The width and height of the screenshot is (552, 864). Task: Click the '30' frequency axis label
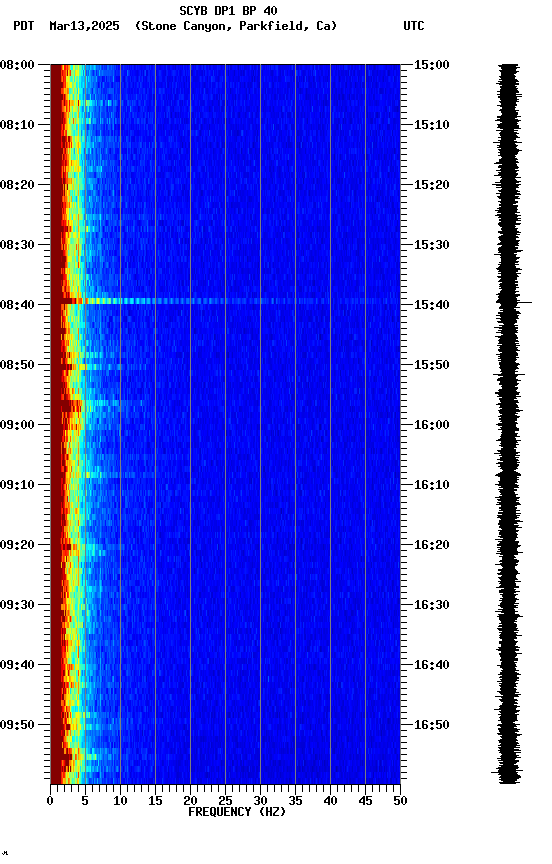pos(260,802)
